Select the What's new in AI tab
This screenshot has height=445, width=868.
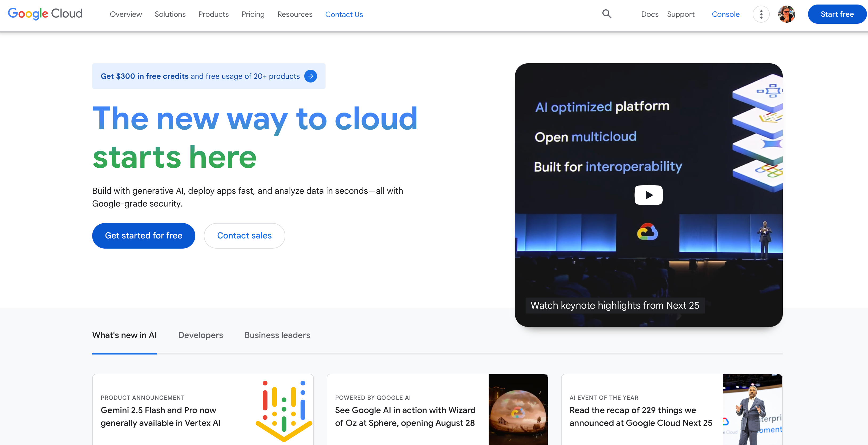124,335
